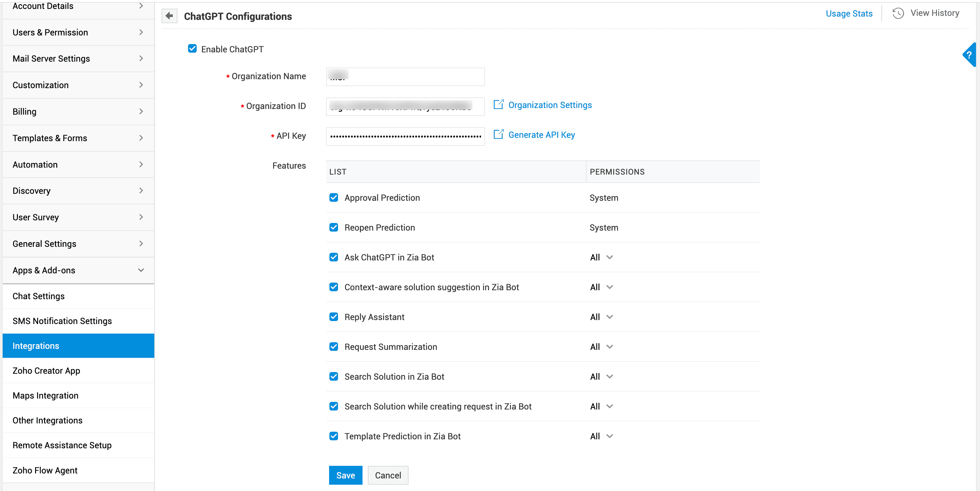Click the external-link icon beside Generate API Key

click(498, 135)
